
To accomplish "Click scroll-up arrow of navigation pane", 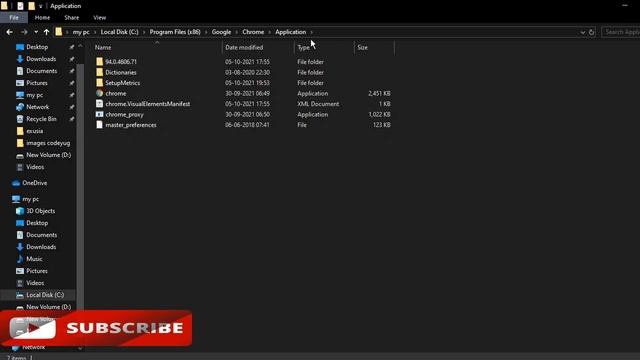I will point(80,46).
